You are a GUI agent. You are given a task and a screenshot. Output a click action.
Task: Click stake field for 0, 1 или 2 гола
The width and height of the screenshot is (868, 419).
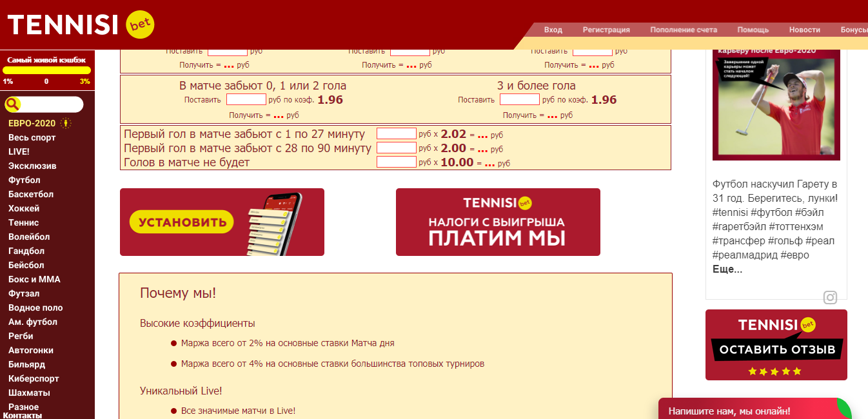coord(246,99)
